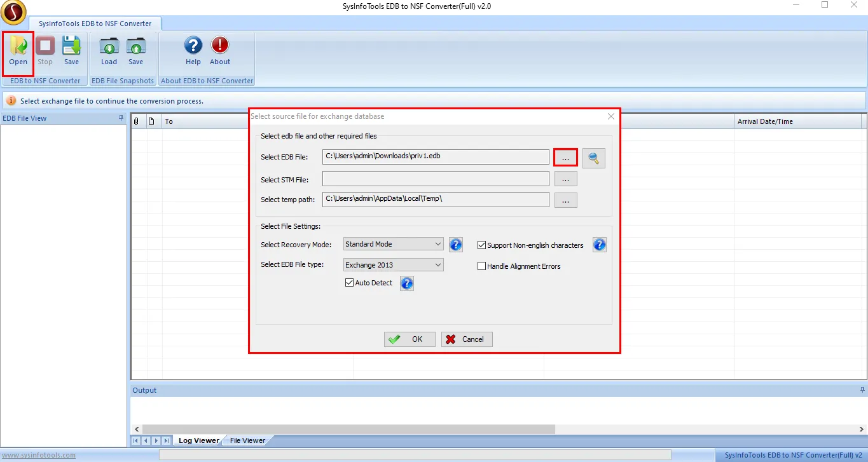
Task: Click the last tab navigation arrow
Action: coord(167,440)
